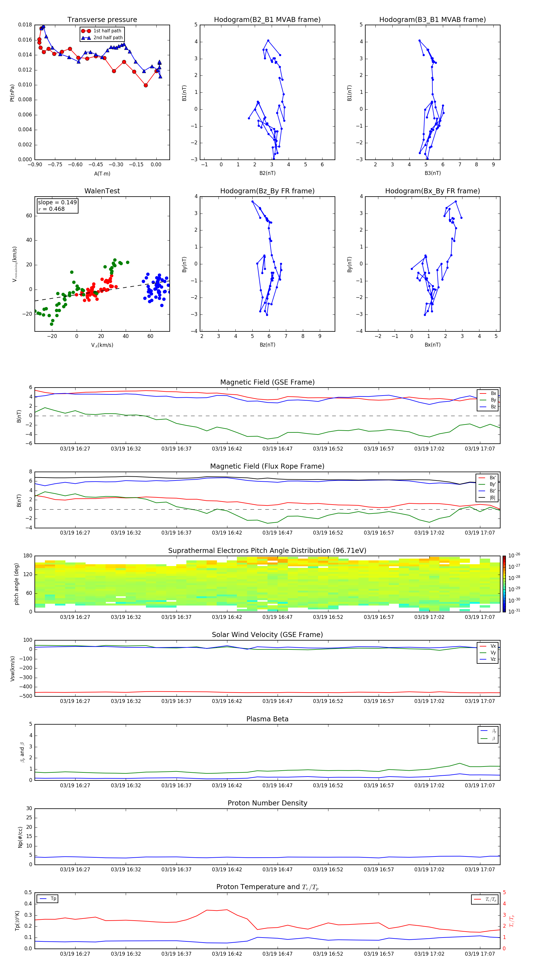Click the "Bx(nT)" x-axis label

(x=432, y=345)
